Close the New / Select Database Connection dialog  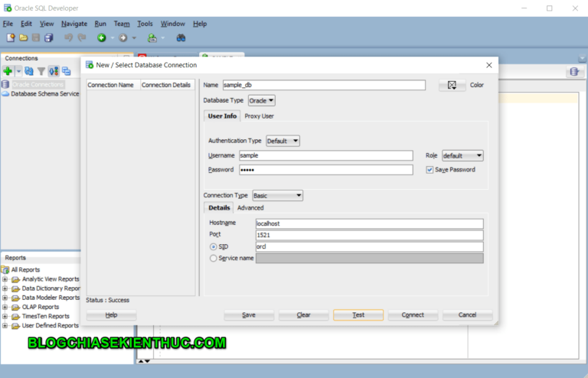click(489, 65)
